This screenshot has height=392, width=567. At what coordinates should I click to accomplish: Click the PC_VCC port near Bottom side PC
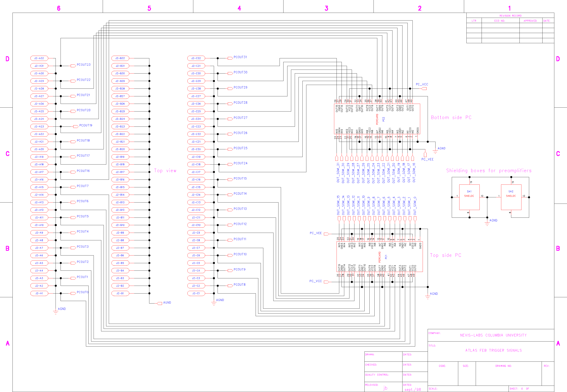(x=424, y=88)
